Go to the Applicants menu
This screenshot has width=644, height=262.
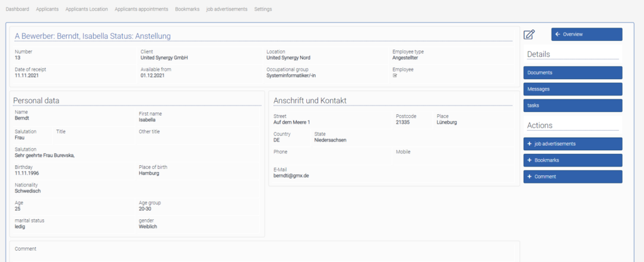(47, 9)
